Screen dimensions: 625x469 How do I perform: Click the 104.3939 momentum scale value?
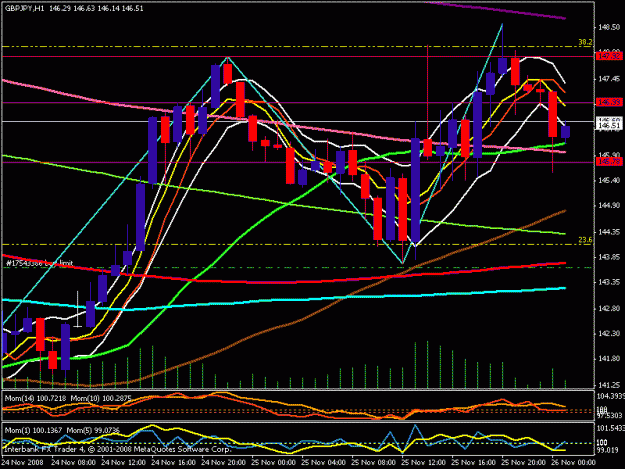click(609, 396)
